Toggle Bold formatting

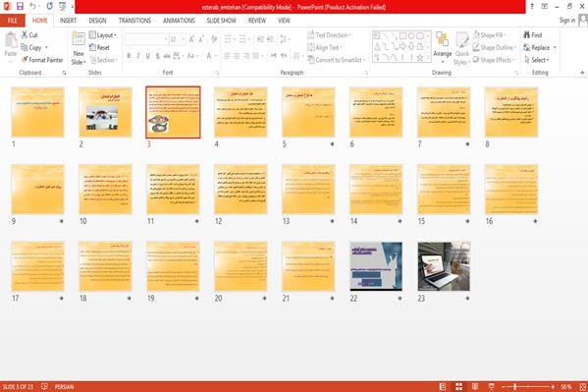129,56
